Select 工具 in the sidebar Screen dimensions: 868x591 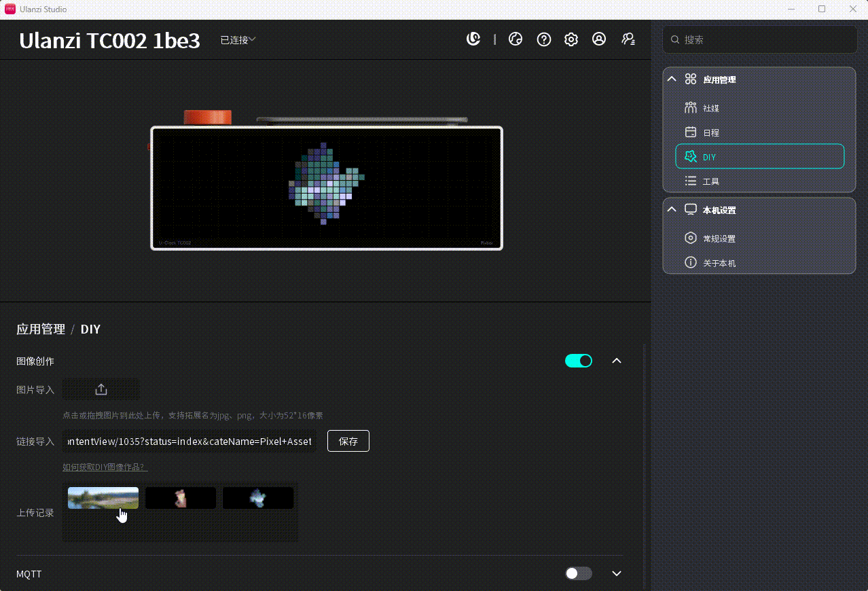759,181
